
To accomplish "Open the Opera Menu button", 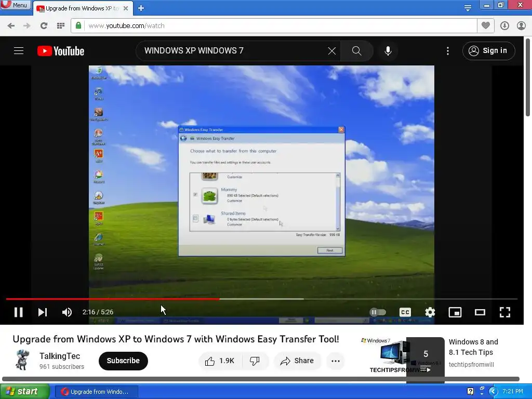I will tap(16, 5).
